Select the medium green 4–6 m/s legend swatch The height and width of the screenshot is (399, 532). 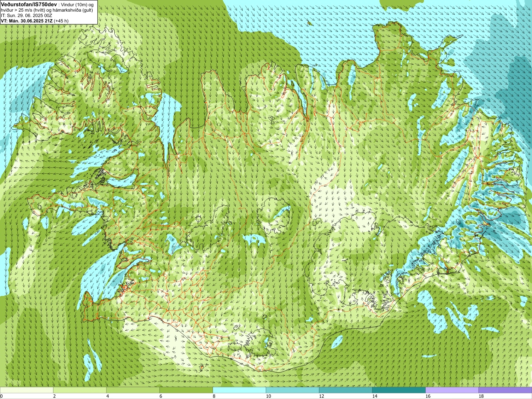pyautogui.click(x=133, y=391)
